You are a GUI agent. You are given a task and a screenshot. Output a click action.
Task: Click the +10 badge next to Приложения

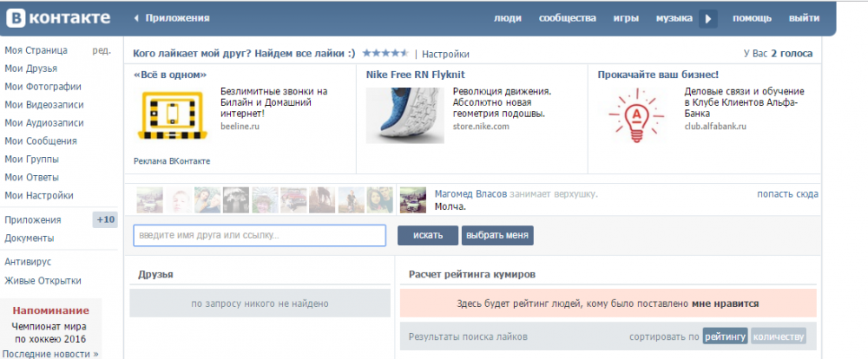(x=105, y=219)
